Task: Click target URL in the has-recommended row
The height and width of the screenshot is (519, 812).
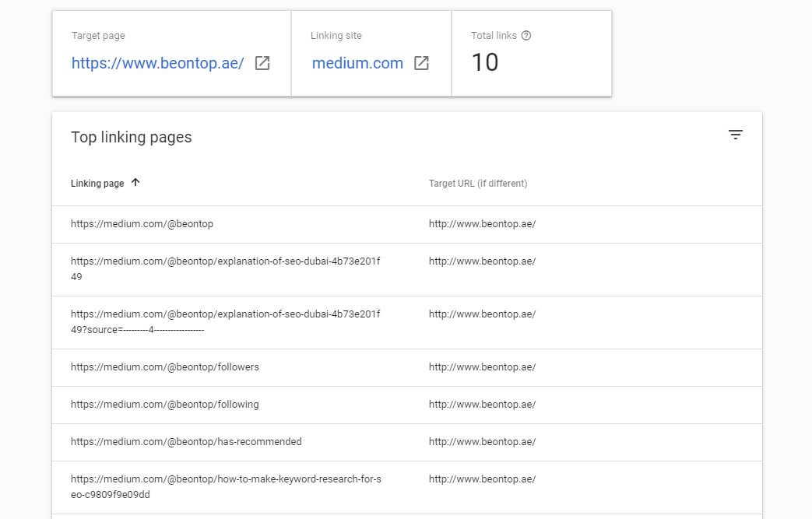Action: [x=482, y=441]
